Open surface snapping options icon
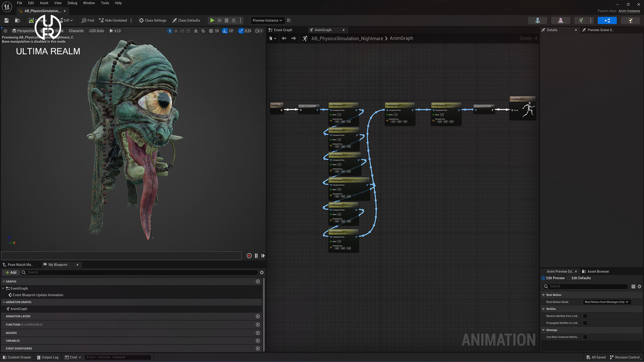Screen dimensions: 644x362 [x=203, y=31]
